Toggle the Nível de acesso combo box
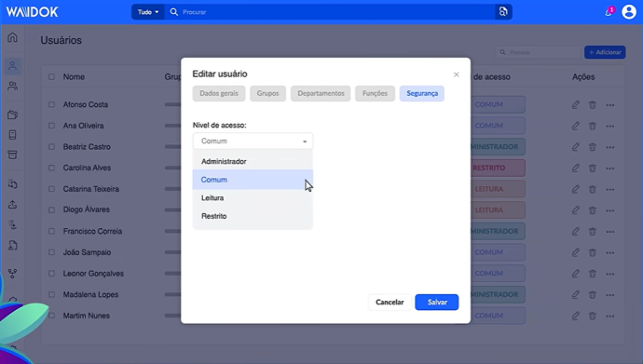 pos(253,141)
